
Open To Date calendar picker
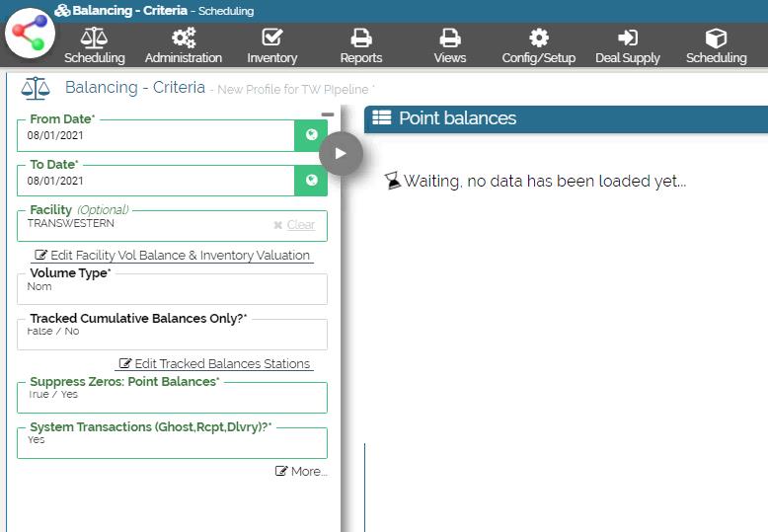(x=311, y=181)
